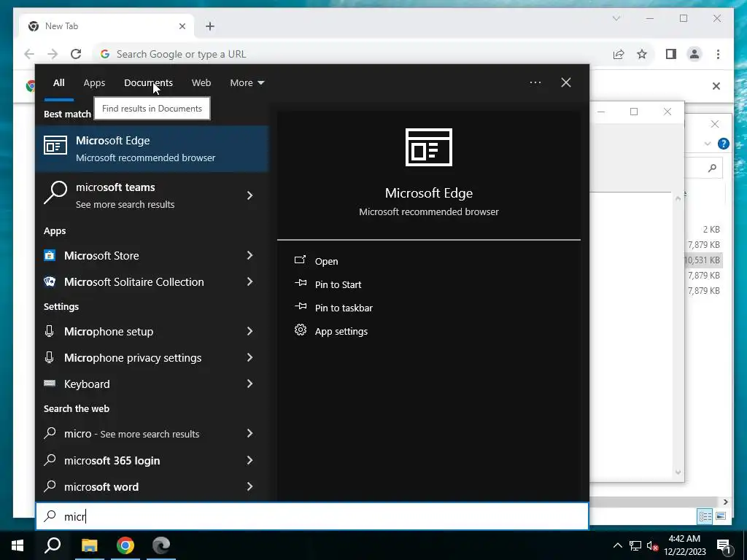Viewport: 747px width, 560px height.
Task: Click Microsoft Edge taskbar icon
Action: [x=161, y=545]
